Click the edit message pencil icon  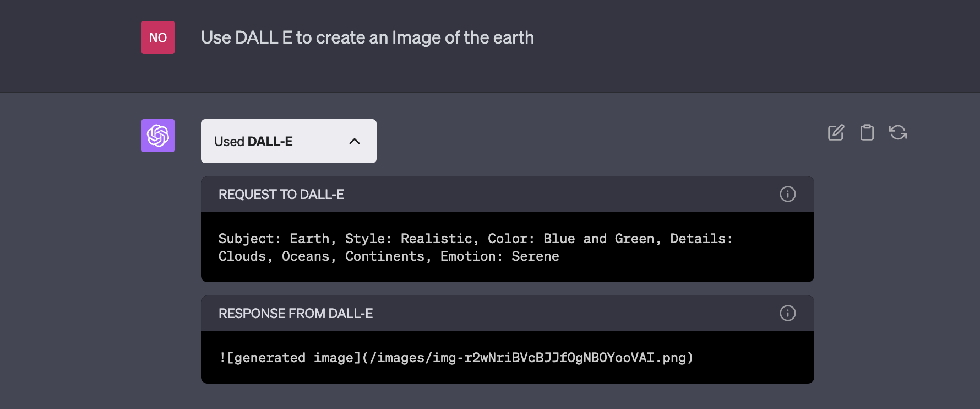[x=836, y=132]
